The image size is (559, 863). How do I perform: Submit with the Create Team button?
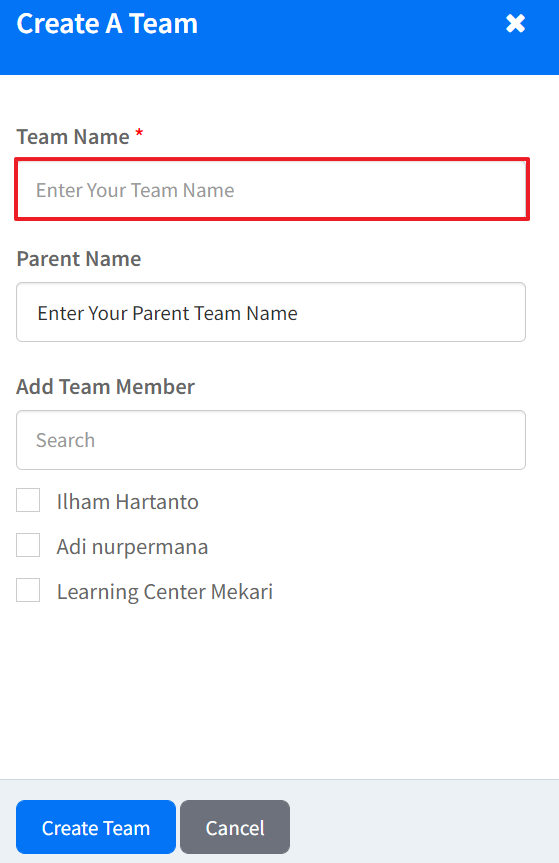point(96,827)
